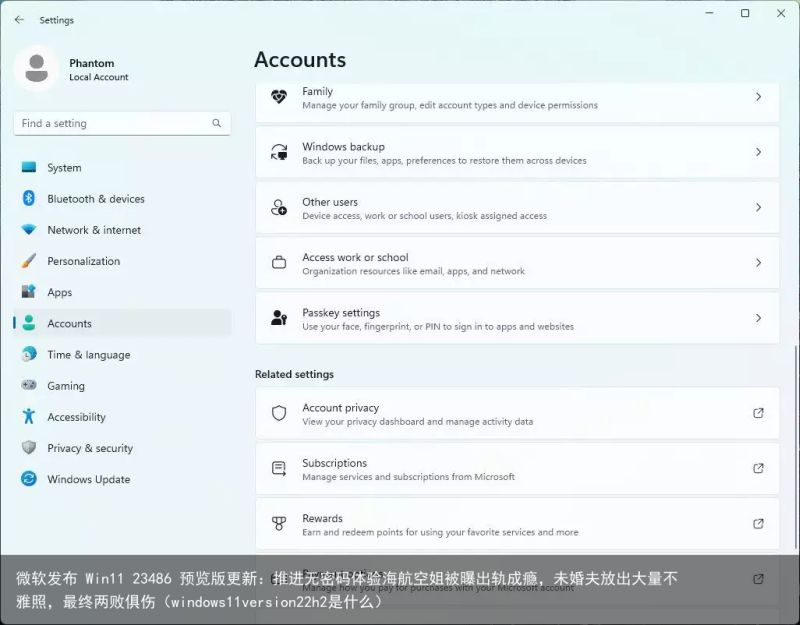Expand the Family chevron
Viewport: 800px width, 625px height.
(758, 97)
